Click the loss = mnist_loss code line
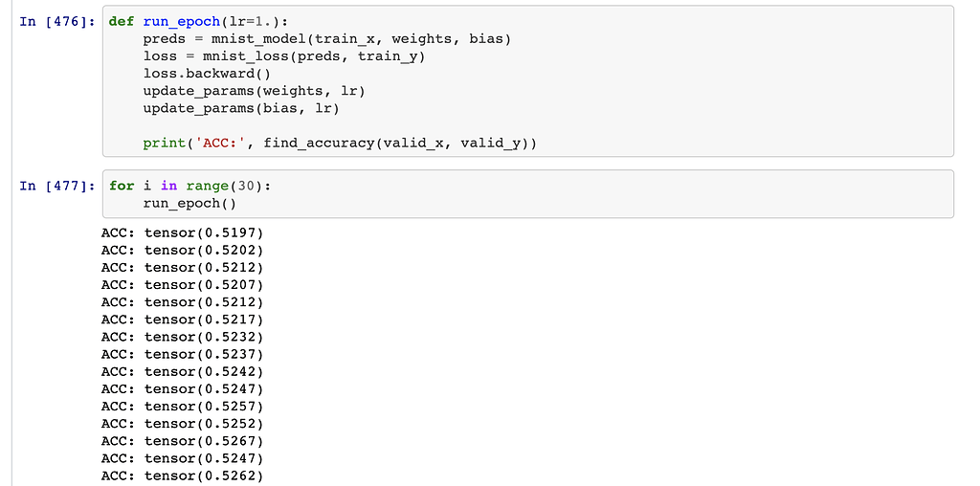Screen dimensions: 980x486 [284, 56]
